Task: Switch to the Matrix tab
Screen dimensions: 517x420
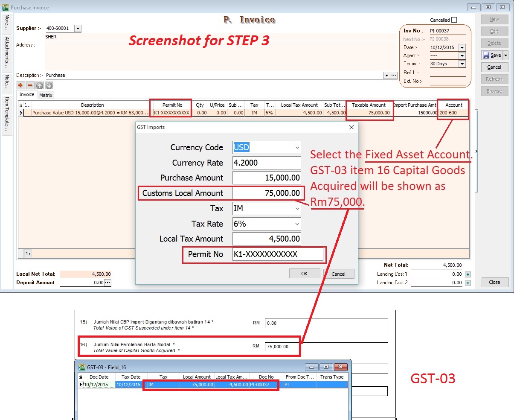Action: pyautogui.click(x=45, y=95)
